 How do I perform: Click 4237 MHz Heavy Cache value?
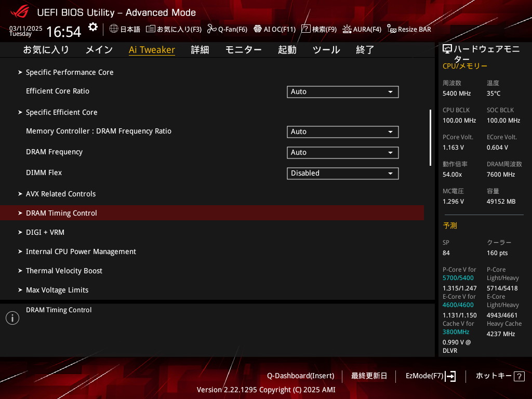click(x=501, y=334)
